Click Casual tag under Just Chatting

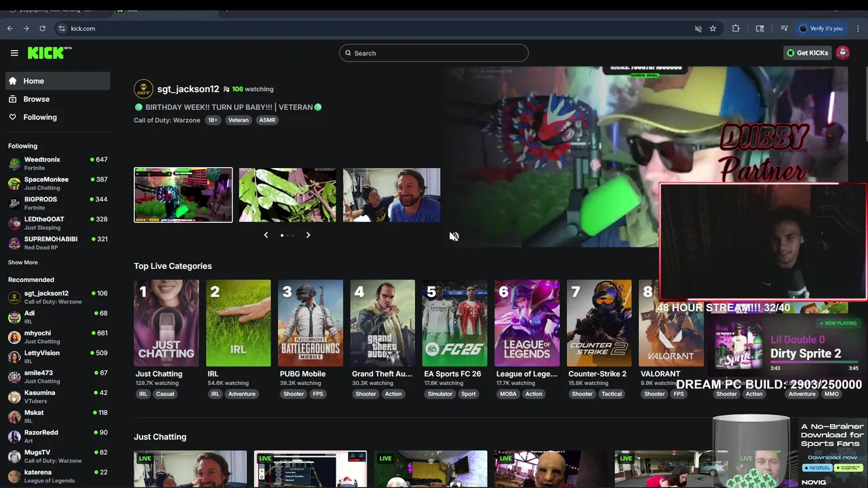point(165,394)
